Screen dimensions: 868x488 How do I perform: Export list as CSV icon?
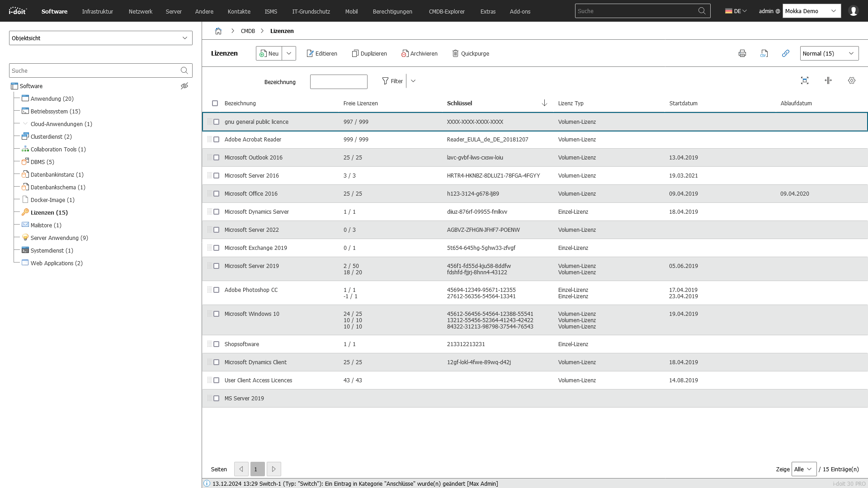764,54
